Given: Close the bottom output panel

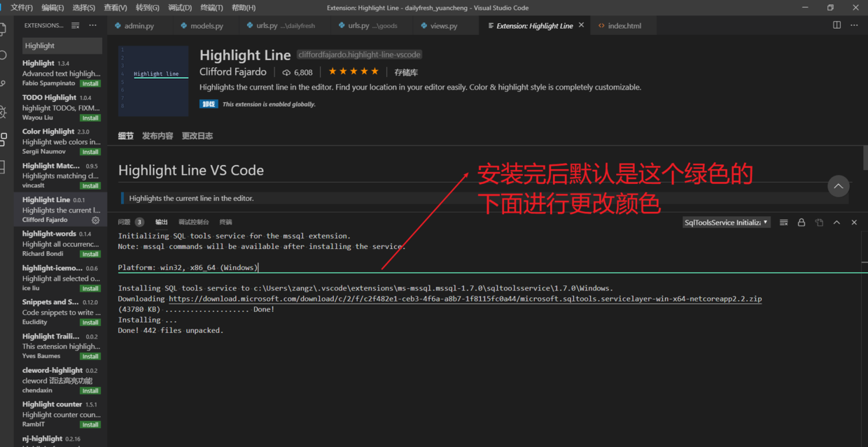Looking at the screenshot, I should [854, 222].
